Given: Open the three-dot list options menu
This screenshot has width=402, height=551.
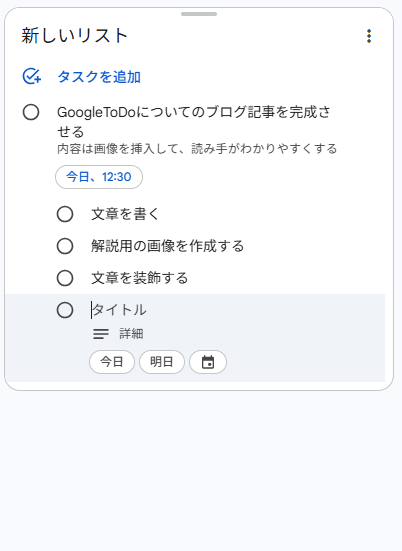Looking at the screenshot, I should tap(369, 36).
